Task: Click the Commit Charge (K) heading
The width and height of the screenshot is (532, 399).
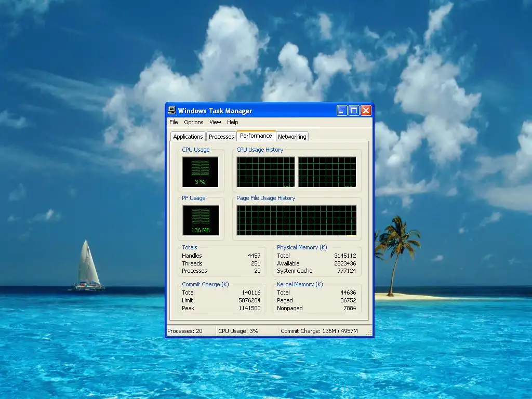Action: [x=205, y=284]
